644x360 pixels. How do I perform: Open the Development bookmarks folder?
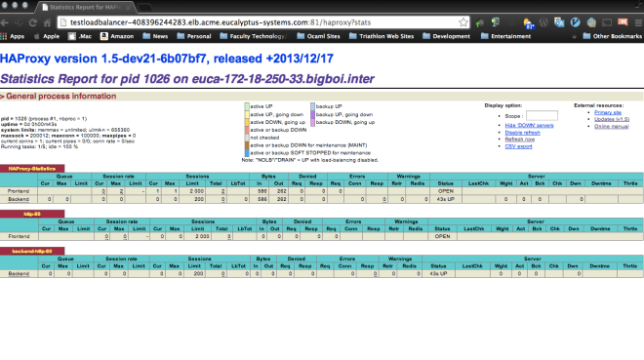[446, 36]
